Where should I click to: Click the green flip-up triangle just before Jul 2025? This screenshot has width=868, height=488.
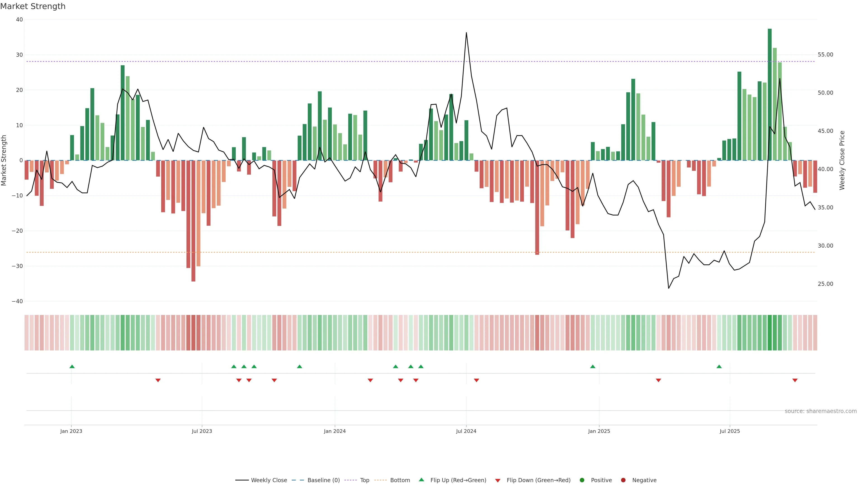pyautogui.click(x=719, y=366)
